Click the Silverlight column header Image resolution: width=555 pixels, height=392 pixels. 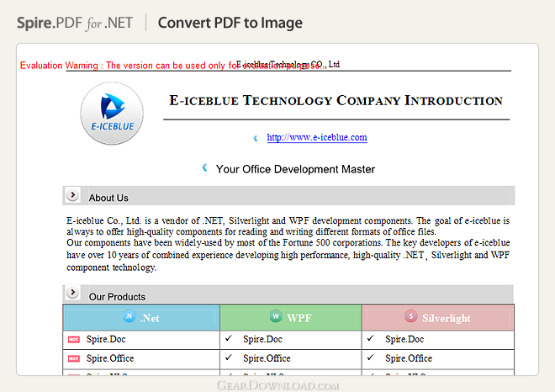click(438, 317)
